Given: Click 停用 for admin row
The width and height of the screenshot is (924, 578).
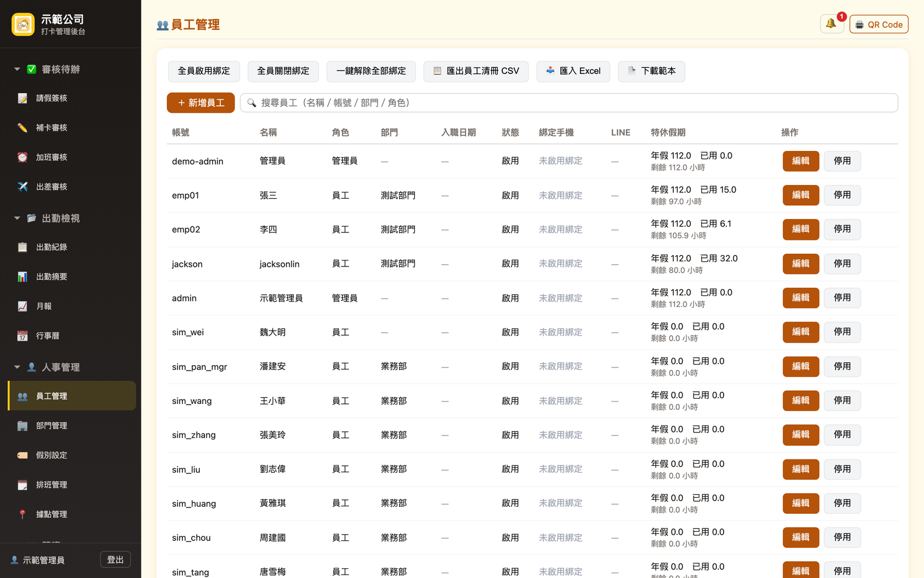Looking at the screenshot, I should pyautogui.click(x=843, y=298).
